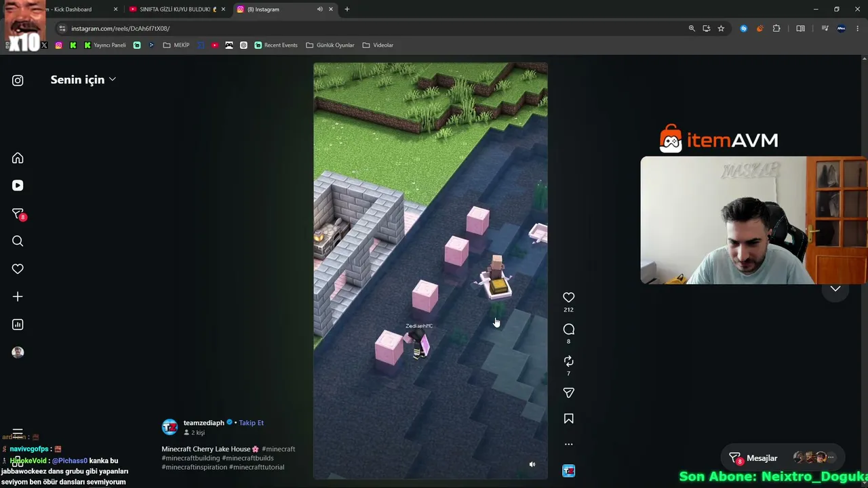Open the three-dot more options on the reel

[x=569, y=445]
